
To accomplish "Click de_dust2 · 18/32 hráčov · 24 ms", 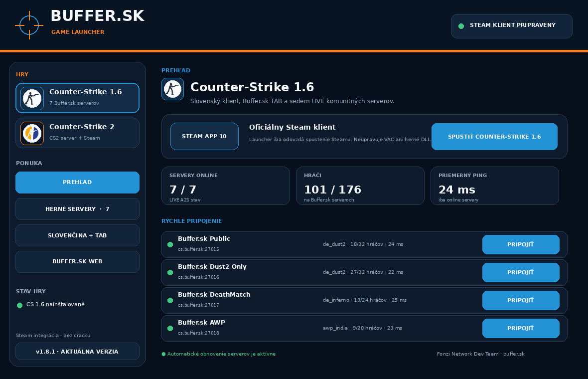I will point(363,244).
